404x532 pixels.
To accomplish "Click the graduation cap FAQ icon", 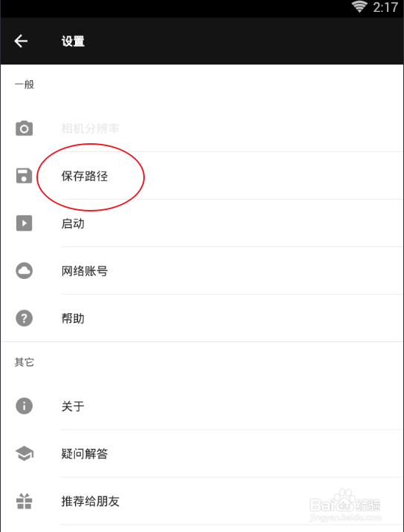I will click(24, 453).
